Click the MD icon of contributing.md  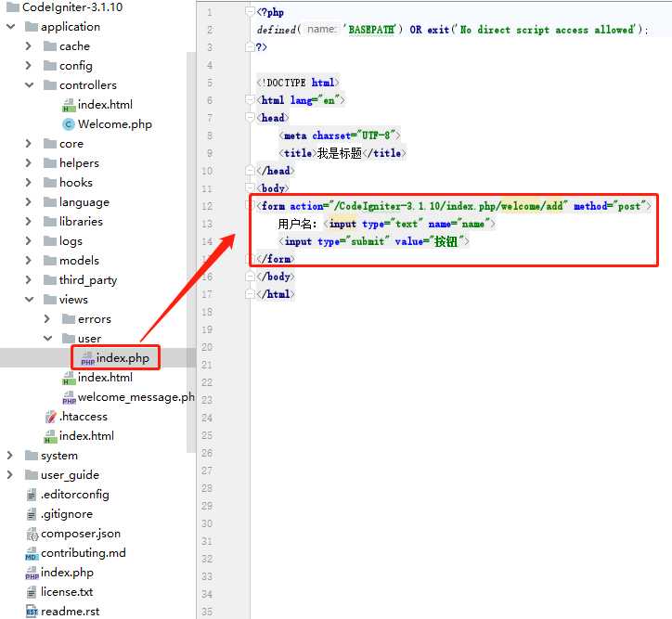(x=32, y=553)
